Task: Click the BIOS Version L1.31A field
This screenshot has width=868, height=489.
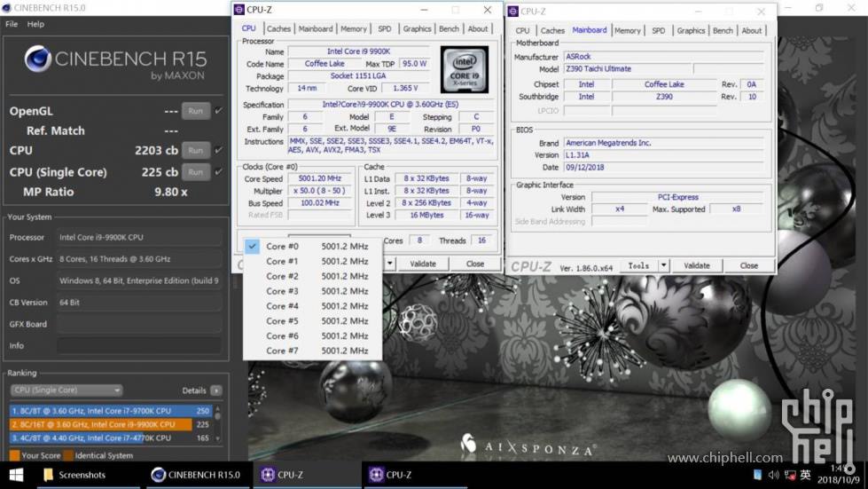Action: 664,155
